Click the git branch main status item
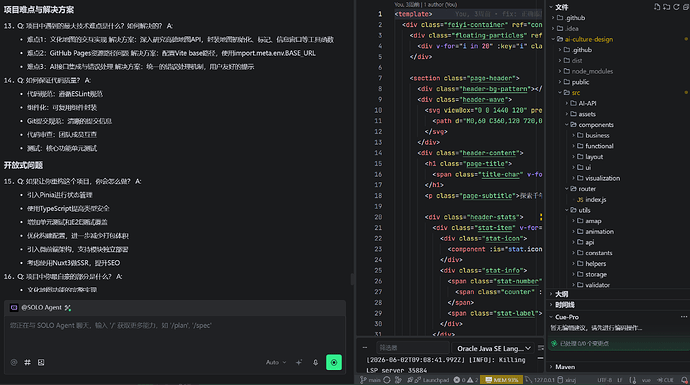This screenshot has height=385, width=690. (x=370, y=380)
